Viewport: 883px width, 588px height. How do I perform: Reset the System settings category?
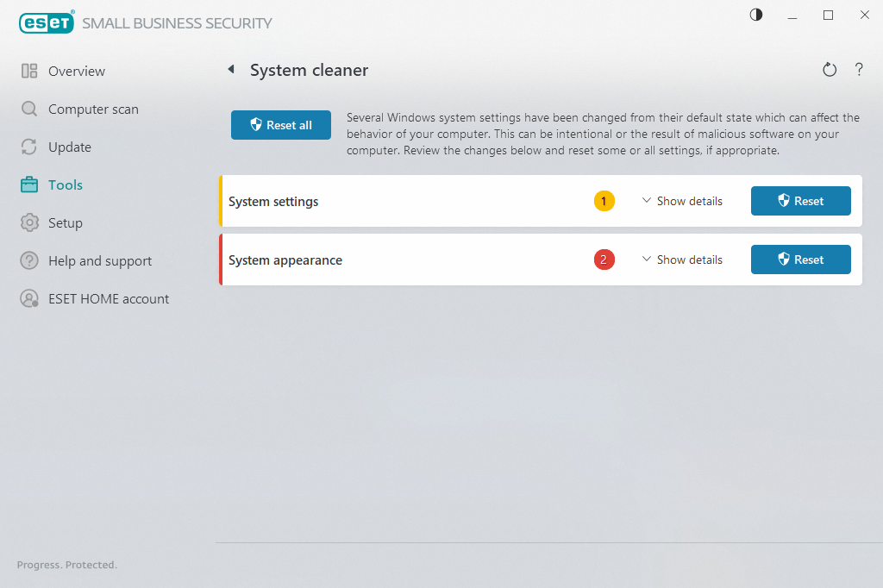coord(800,201)
